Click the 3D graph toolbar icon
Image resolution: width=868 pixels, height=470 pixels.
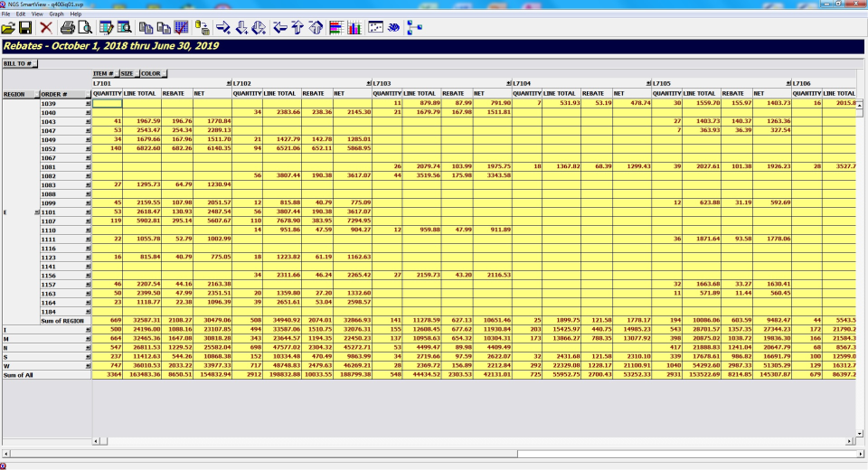tap(393, 28)
